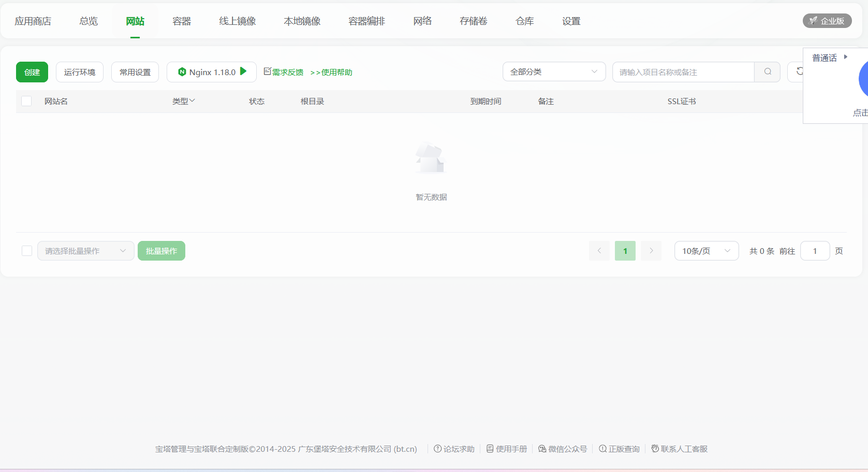Open the 10条/页 page size dropdown
Screen dimensions: 868x472
pyautogui.click(x=706, y=251)
